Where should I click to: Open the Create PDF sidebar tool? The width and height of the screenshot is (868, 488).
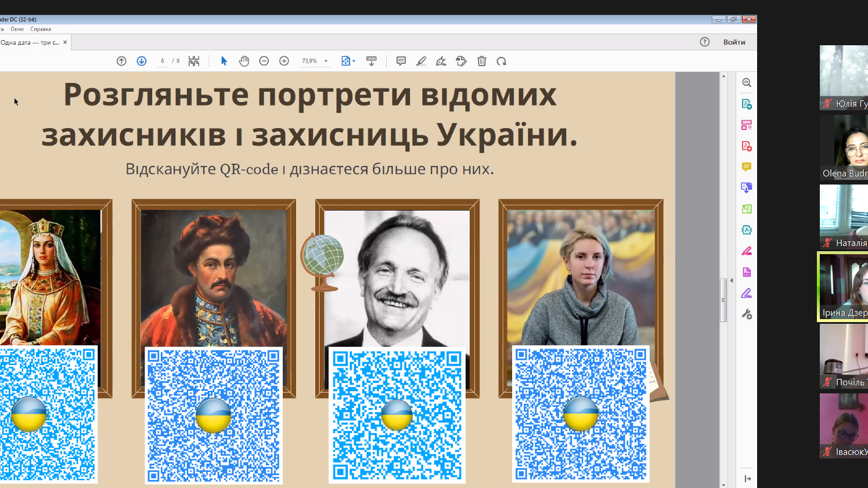(747, 146)
